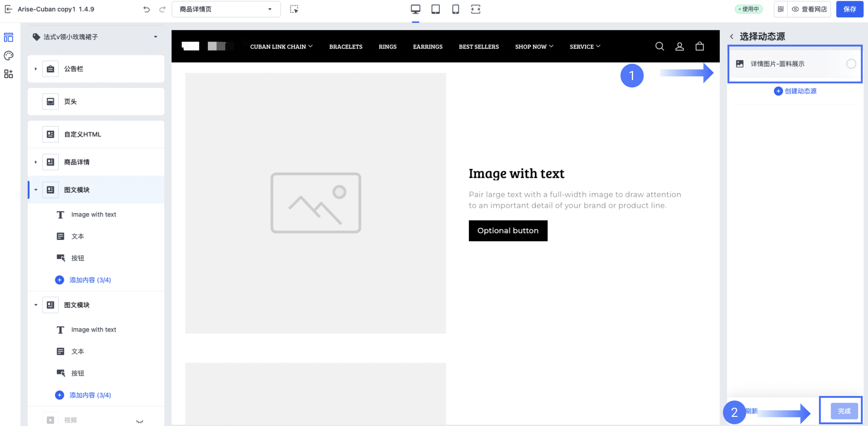Open the BRACELETS menu item

345,47
